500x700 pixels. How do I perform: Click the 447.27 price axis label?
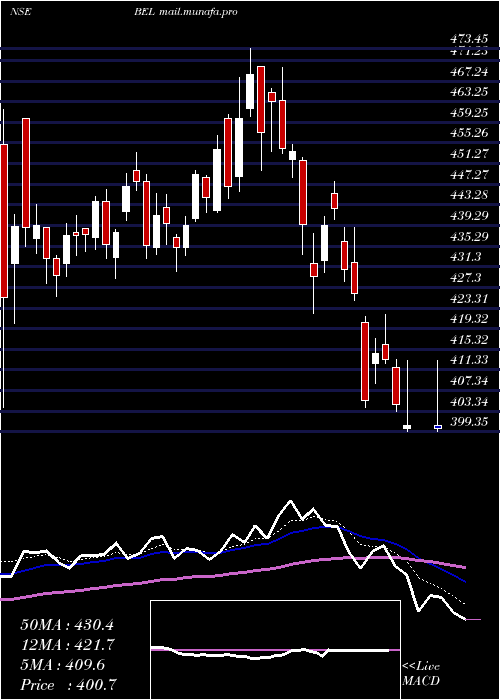(x=468, y=175)
